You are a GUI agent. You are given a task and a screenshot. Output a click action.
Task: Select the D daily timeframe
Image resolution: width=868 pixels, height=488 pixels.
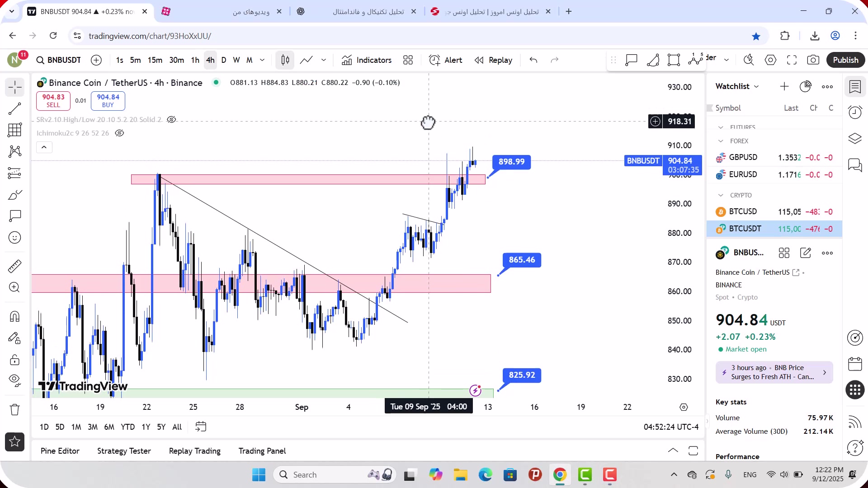coord(224,60)
